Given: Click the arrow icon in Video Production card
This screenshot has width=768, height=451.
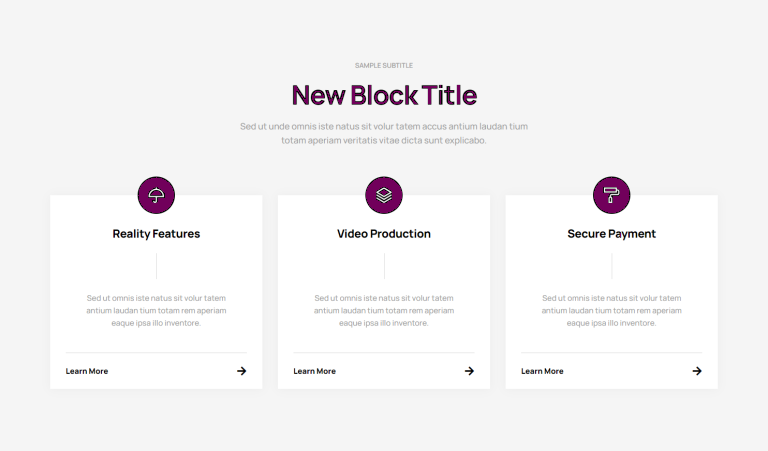Looking at the screenshot, I should (x=469, y=371).
